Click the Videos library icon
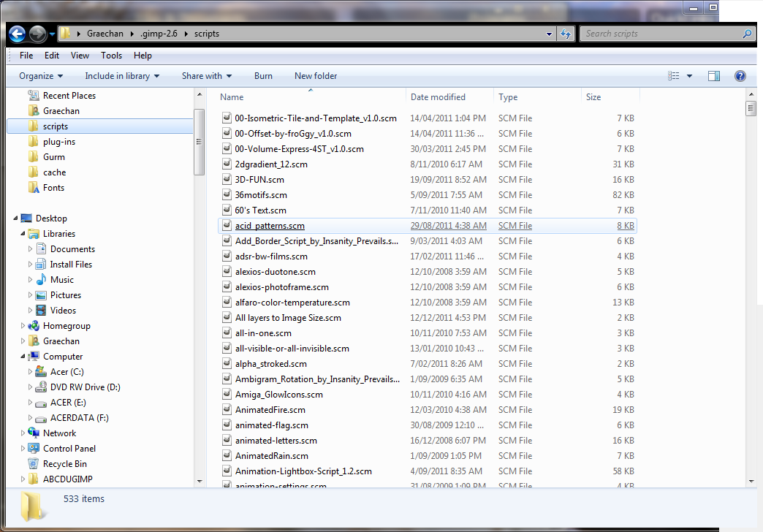Screen dimensions: 763x532 tap(42, 311)
